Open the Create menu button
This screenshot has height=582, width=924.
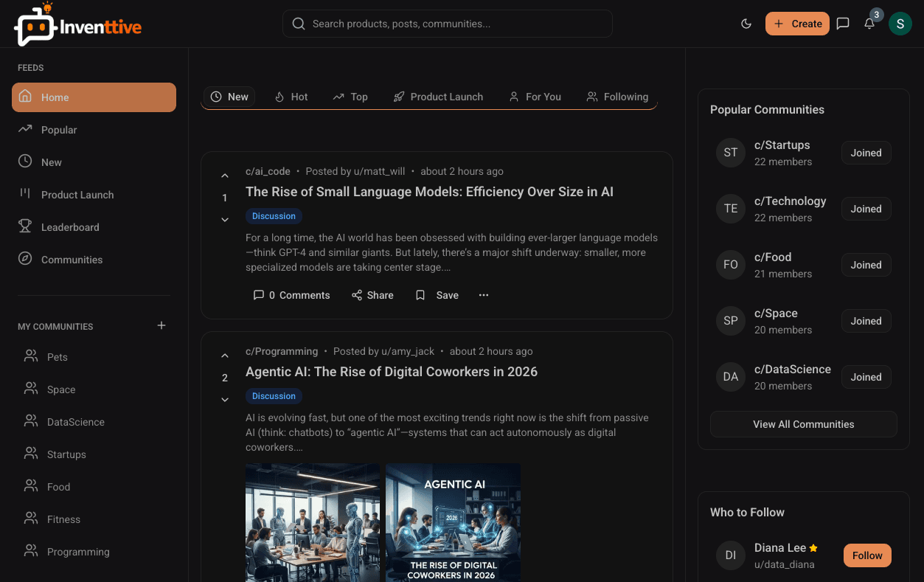point(797,24)
